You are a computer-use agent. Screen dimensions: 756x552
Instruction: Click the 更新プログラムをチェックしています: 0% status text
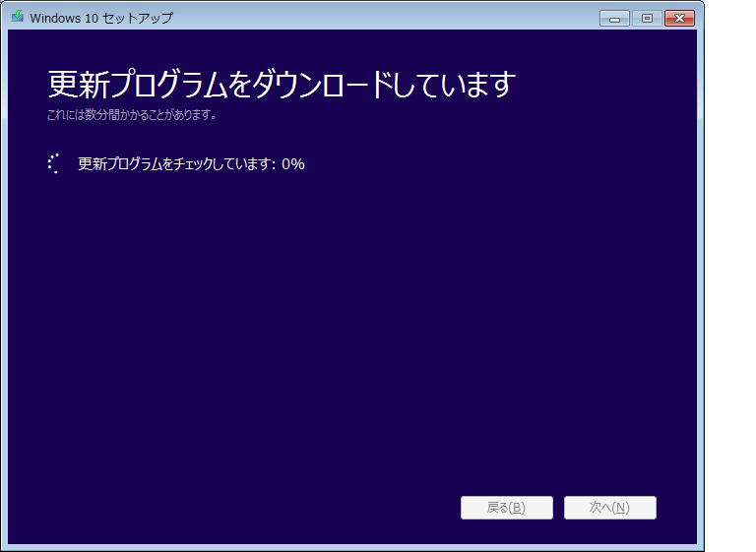tap(191, 164)
